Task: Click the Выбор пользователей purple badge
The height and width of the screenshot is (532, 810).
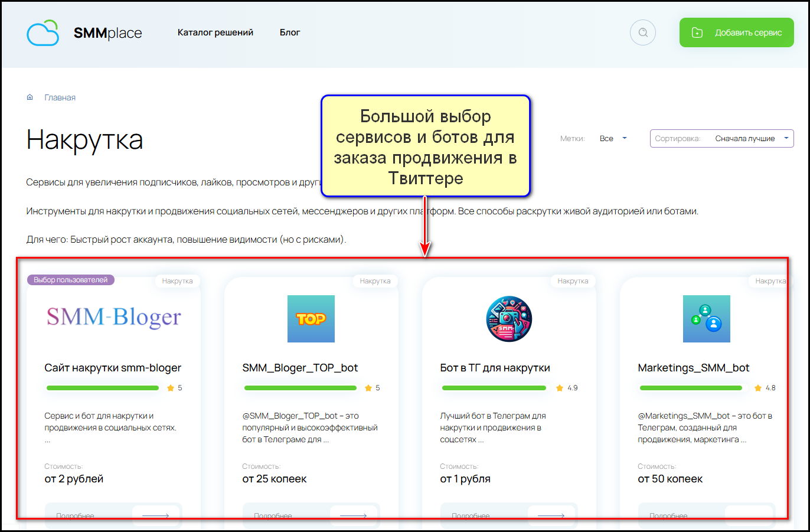Action: pos(71,280)
